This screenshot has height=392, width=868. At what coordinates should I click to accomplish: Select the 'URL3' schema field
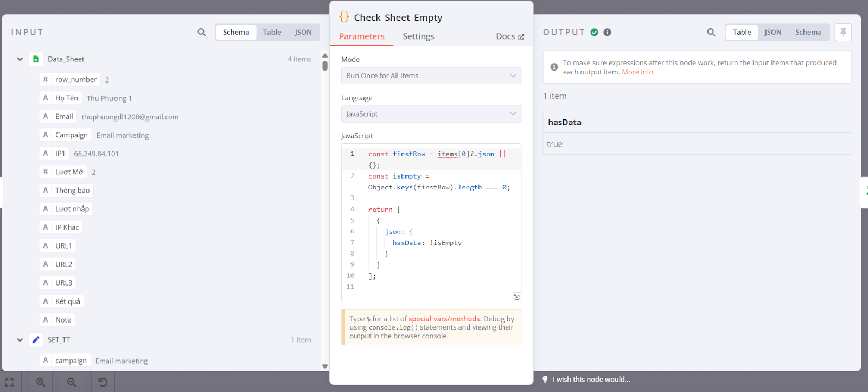click(57, 282)
